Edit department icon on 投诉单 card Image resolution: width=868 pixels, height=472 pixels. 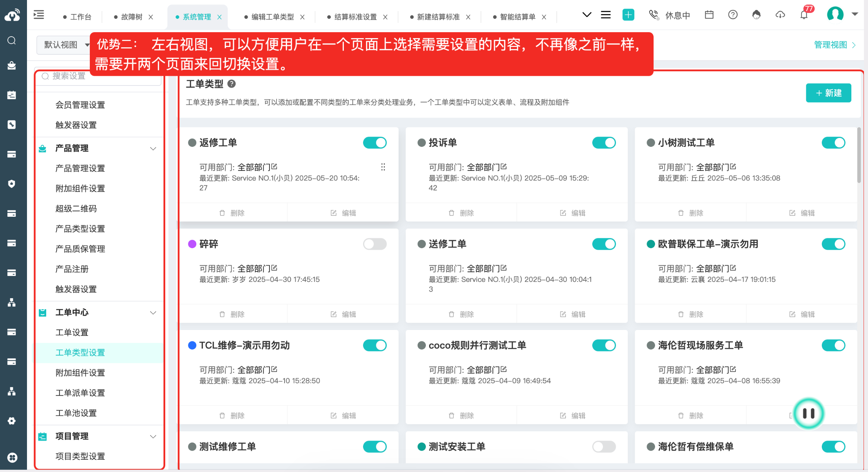click(x=504, y=166)
